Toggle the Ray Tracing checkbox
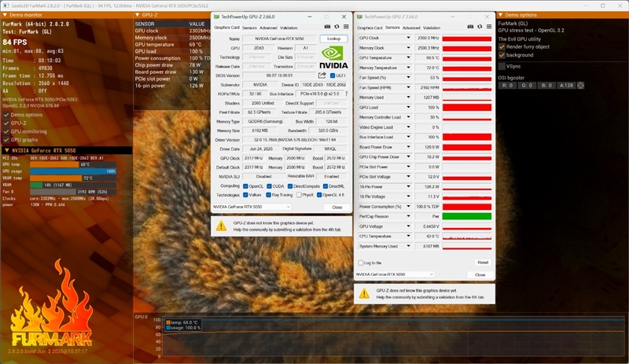 point(269,195)
